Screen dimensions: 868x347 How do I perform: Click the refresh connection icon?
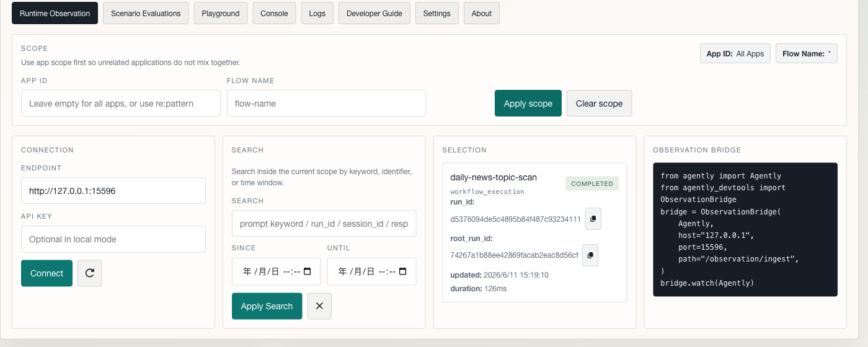[90, 273]
